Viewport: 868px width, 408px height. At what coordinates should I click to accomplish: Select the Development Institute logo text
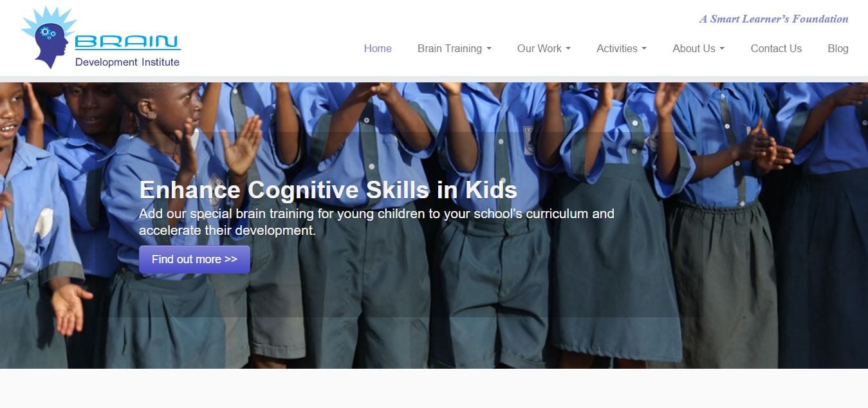(127, 62)
